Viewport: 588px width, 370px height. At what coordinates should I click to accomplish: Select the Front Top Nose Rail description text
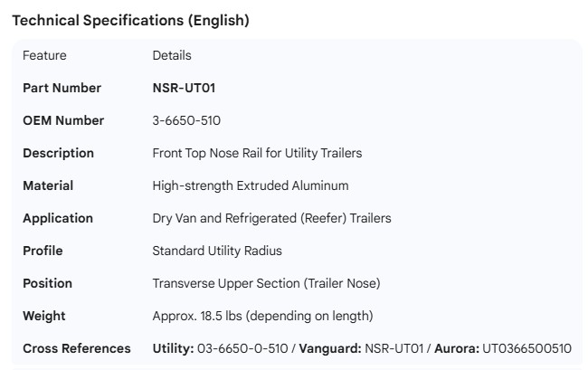(257, 153)
